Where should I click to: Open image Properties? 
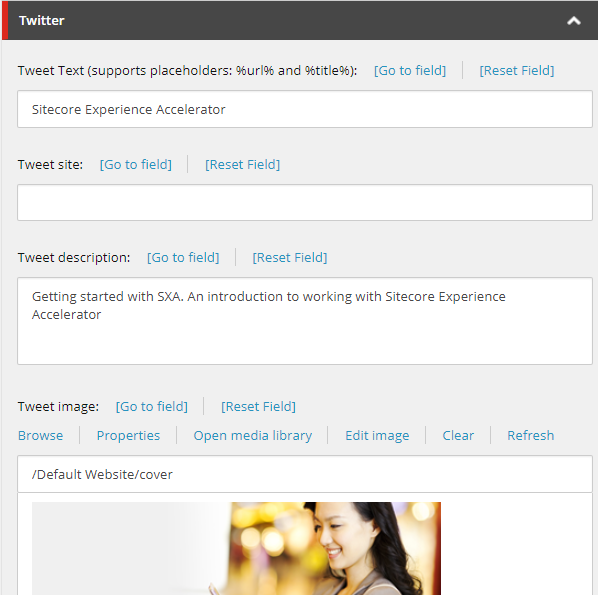click(128, 436)
